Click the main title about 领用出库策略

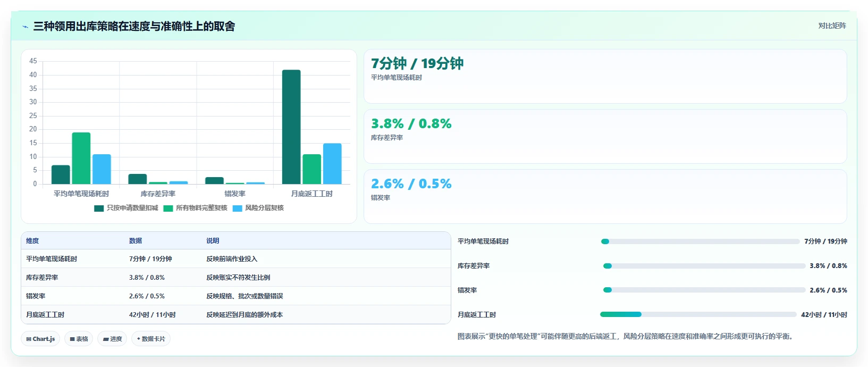[134, 27]
